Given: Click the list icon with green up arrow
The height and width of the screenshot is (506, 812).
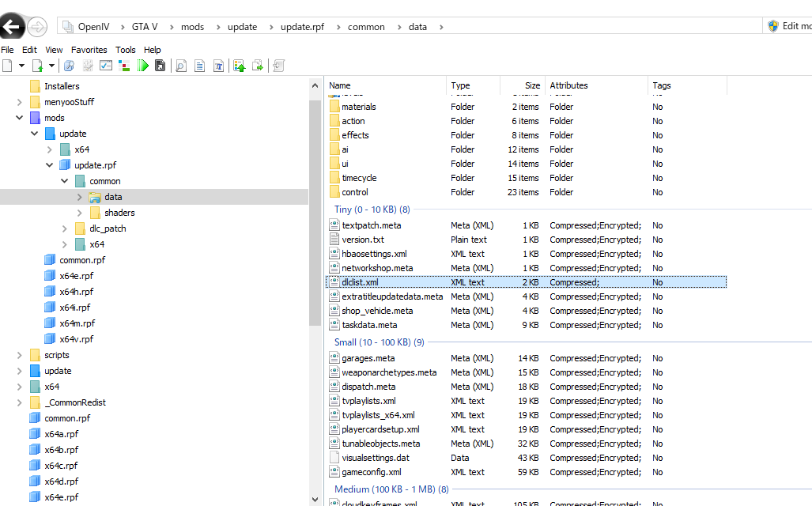Looking at the screenshot, I should pos(239,66).
